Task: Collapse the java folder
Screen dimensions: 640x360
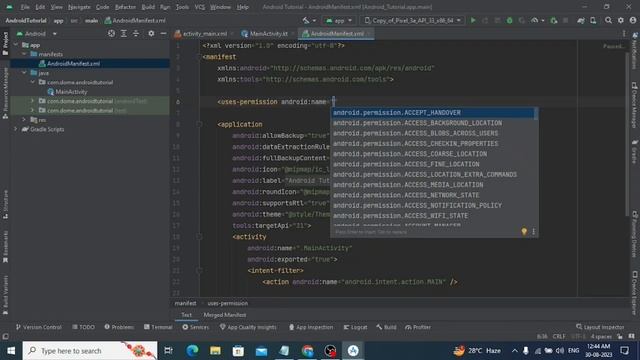Action: tap(24, 73)
